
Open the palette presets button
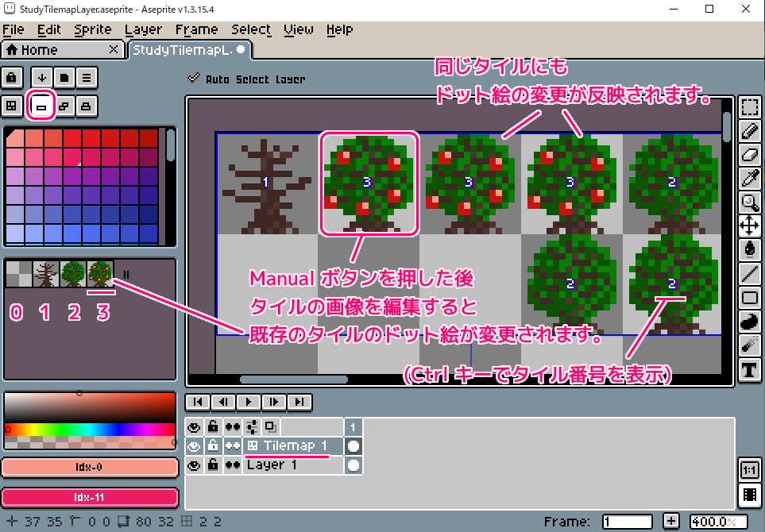point(64,78)
